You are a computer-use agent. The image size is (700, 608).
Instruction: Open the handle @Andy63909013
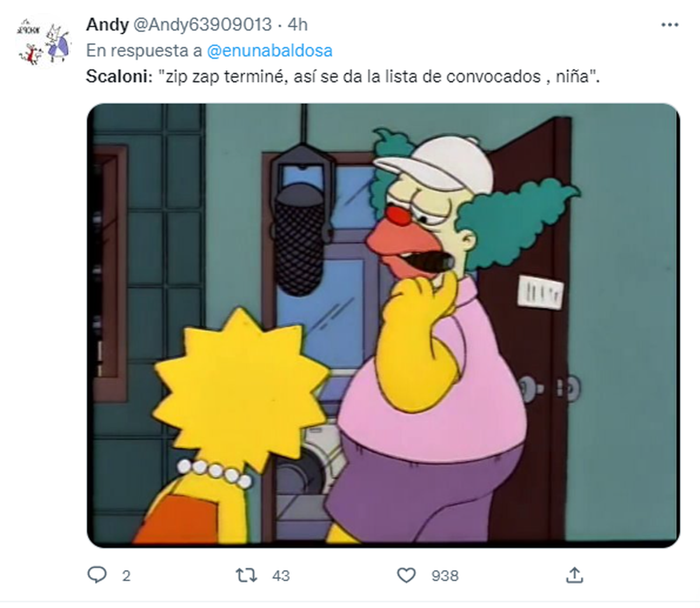203,24
